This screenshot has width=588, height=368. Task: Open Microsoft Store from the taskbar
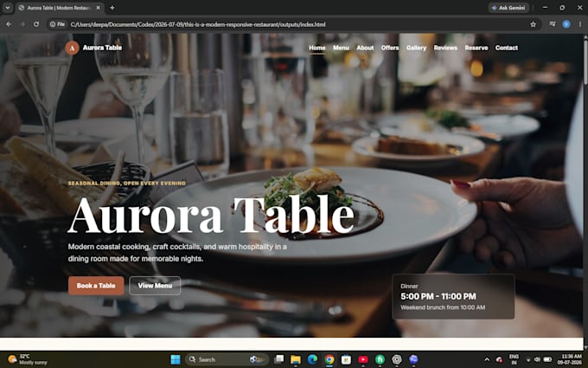[346, 359]
